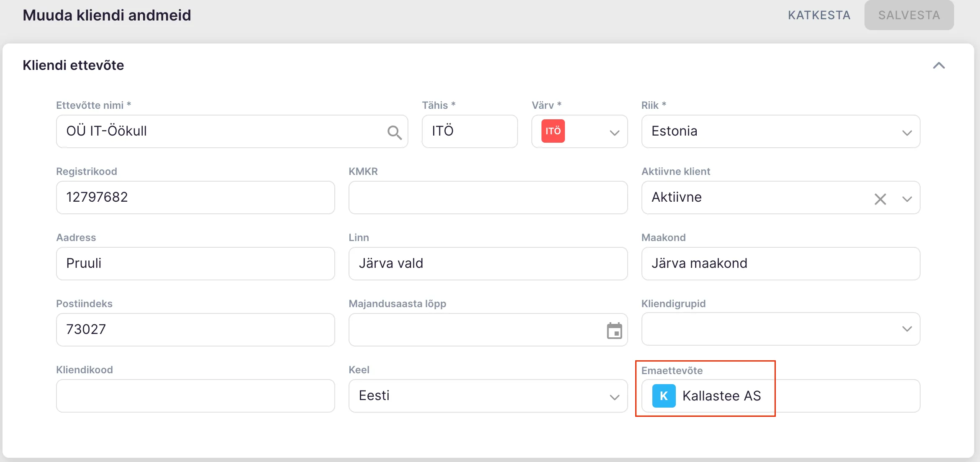Open the Aktiivne klient dropdown chevron
This screenshot has height=462, width=980.
click(907, 199)
